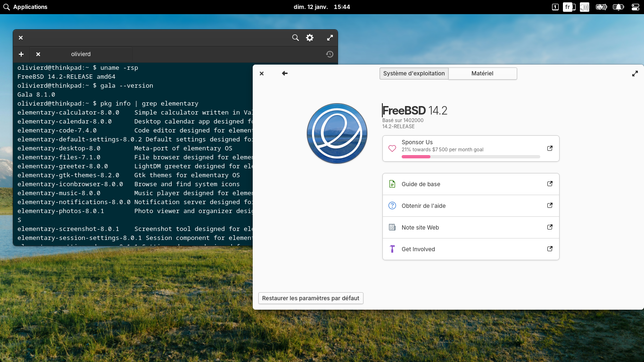Open the battery power indicator
The width and height of the screenshot is (644, 362).
pyautogui.click(x=601, y=7)
